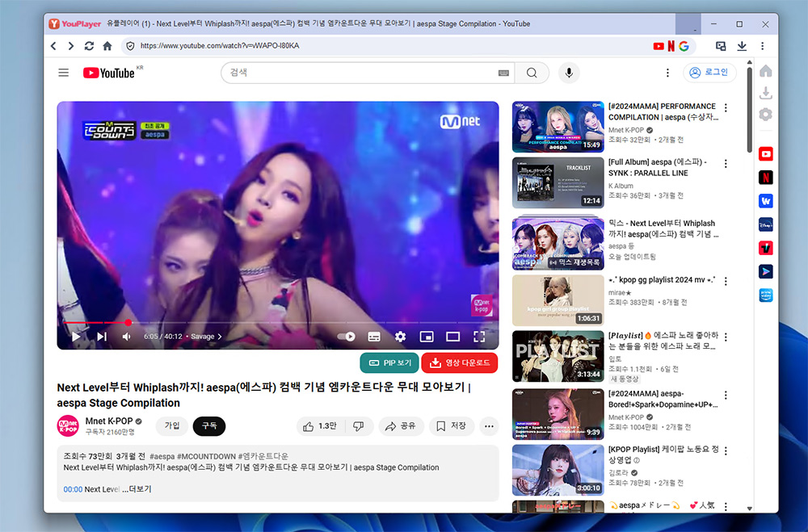Expand the Savage chapter chevron
This screenshot has width=808, height=532.
pyautogui.click(x=220, y=337)
